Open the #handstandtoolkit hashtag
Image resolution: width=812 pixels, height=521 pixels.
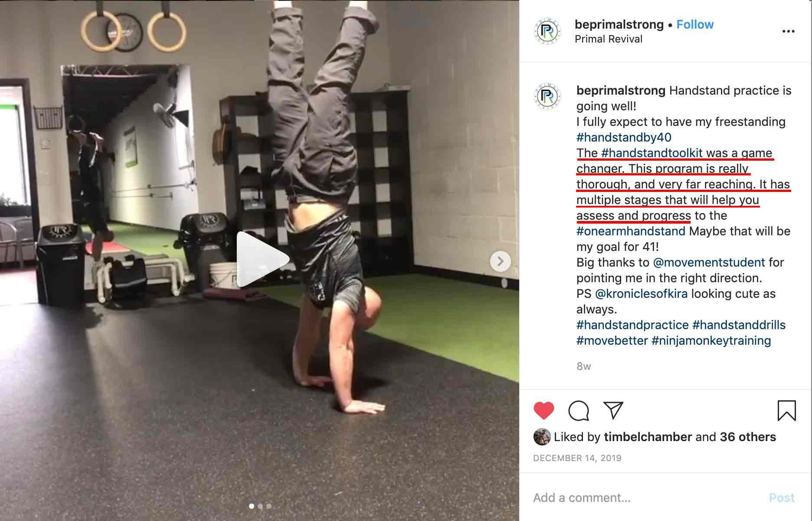coord(652,153)
